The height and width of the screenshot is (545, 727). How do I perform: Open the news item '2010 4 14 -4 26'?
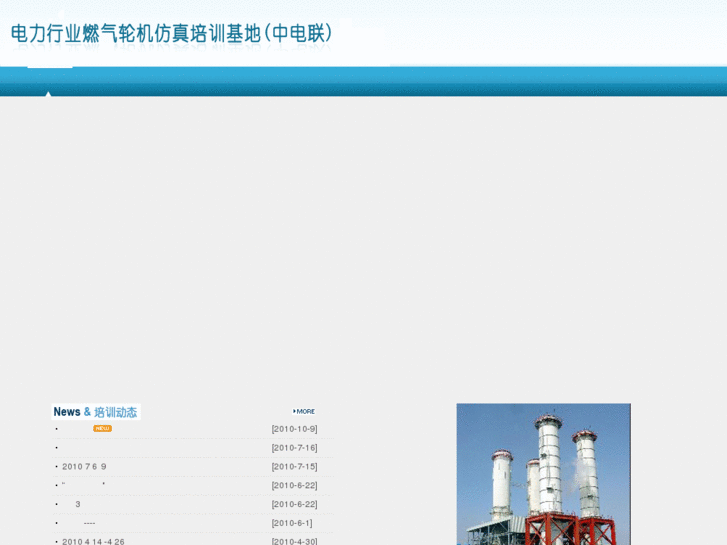pyautogui.click(x=93, y=541)
